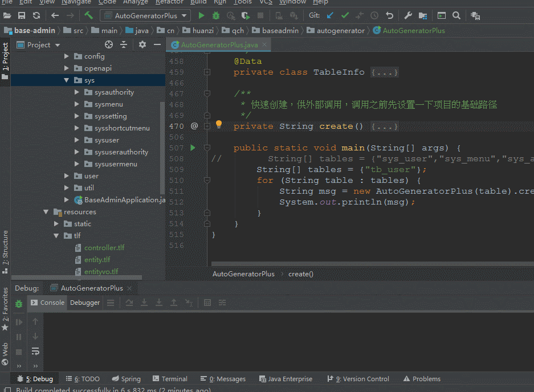Click the green Run button in toolbar
The image size is (534, 392).
click(x=201, y=15)
